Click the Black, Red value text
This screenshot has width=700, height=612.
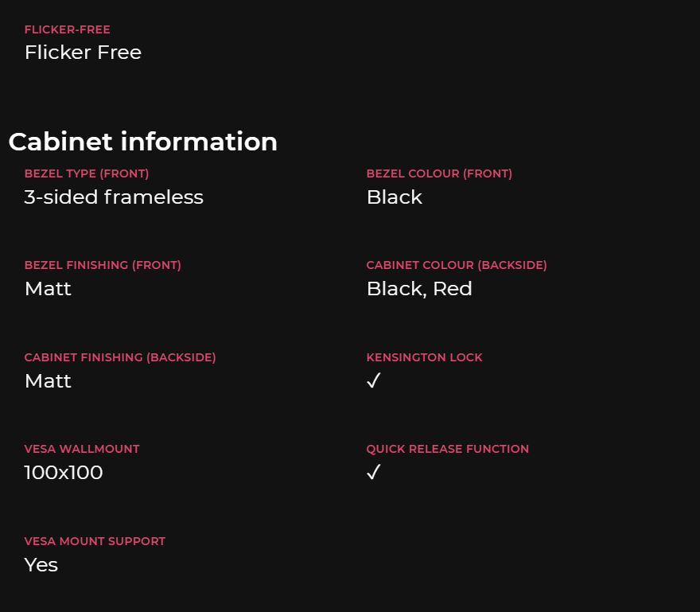tap(419, 289)
